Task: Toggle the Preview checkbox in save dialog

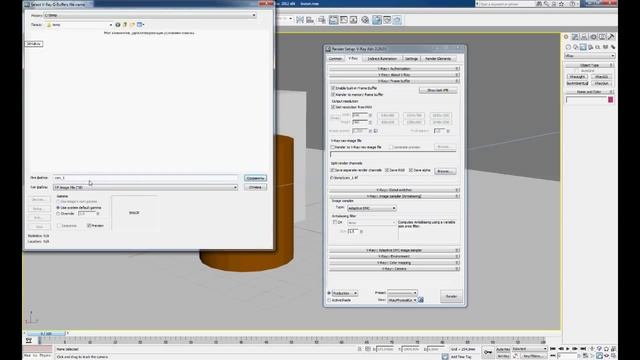Action: click(x=89, y=225)
